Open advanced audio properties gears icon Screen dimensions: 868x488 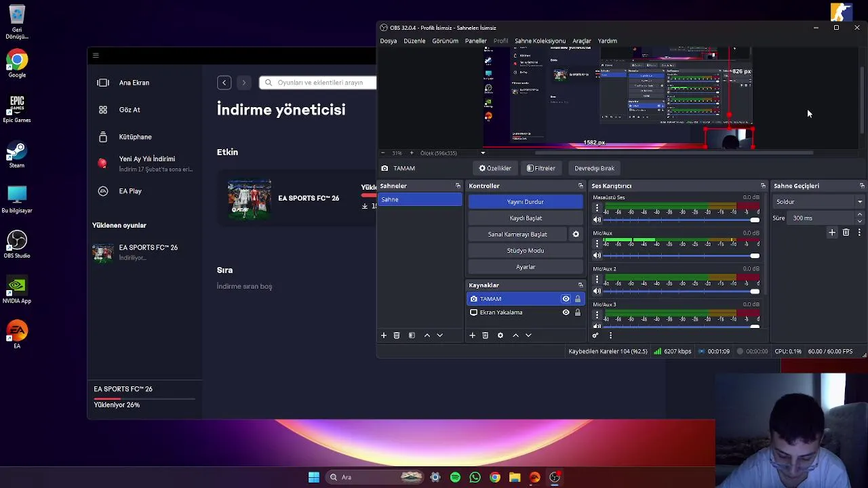pyautogui.click(x=596, y=335)
